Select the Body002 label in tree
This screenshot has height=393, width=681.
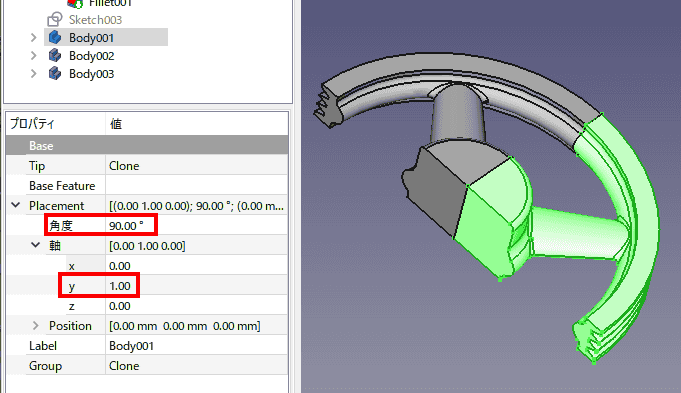click(91, 56)
